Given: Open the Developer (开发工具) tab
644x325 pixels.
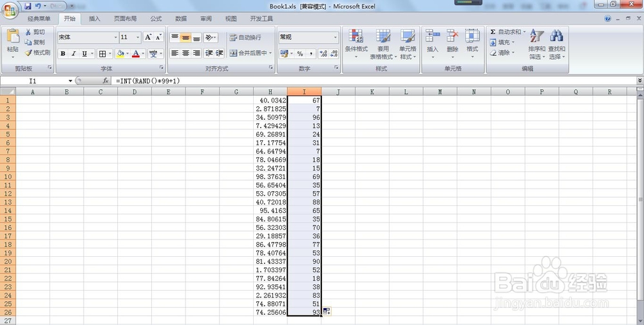Looking at the screenshot, I should click(x=261, y=19).
